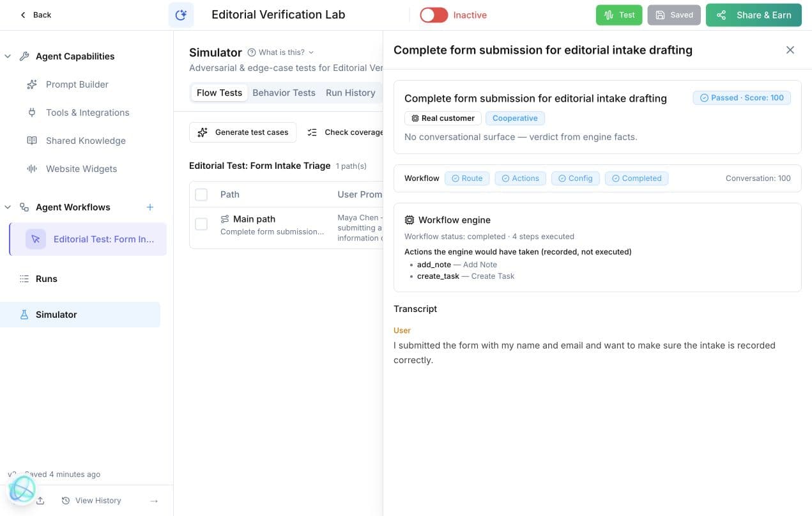Click the Back arrow button
The height and width of the screenshot is (516, 812).
(x=35, y=15)
